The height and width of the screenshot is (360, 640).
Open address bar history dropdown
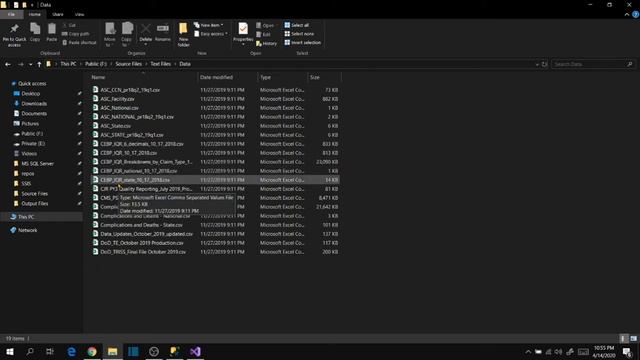537,64
